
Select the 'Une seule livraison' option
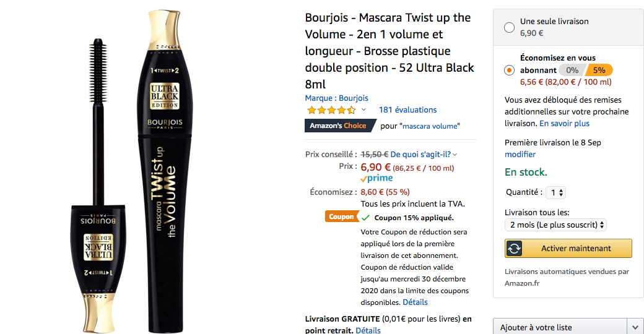point(509,27)
